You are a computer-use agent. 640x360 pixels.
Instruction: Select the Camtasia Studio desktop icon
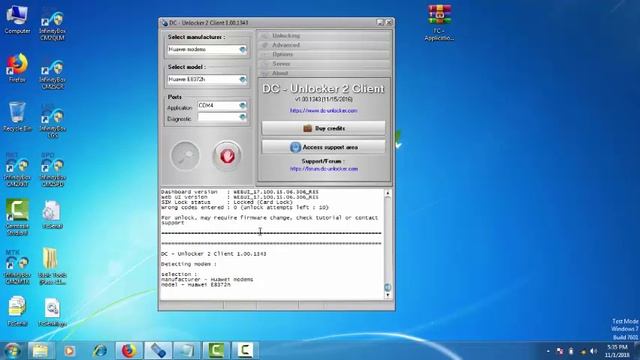(x=17, y=217)
